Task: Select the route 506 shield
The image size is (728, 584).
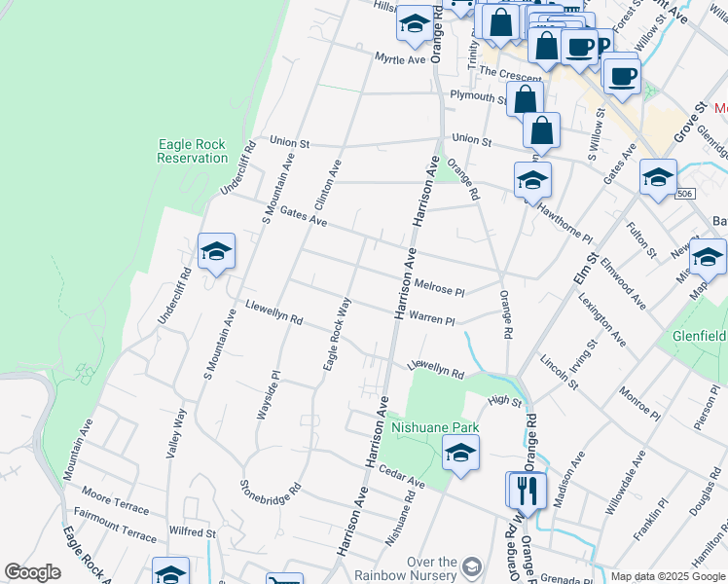Action: pyautogui.click(x=685, y=194)
